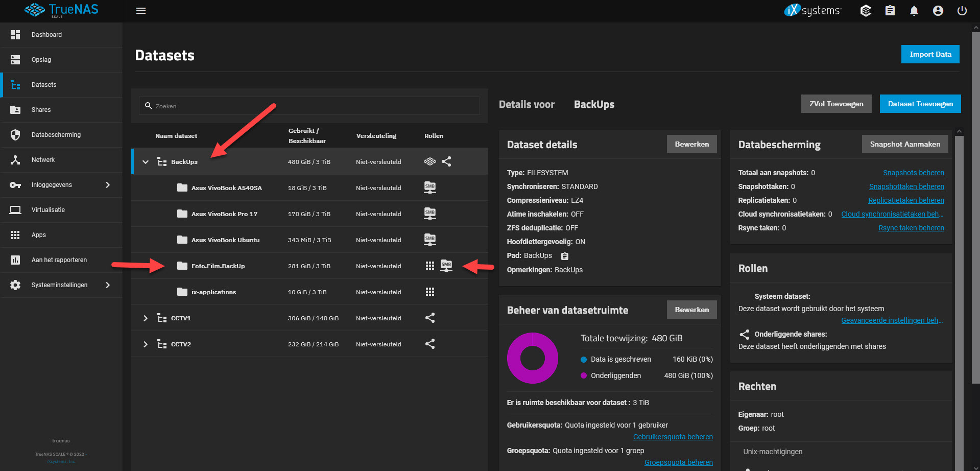Open Databescherming in the sidebar

pos(61,135)
